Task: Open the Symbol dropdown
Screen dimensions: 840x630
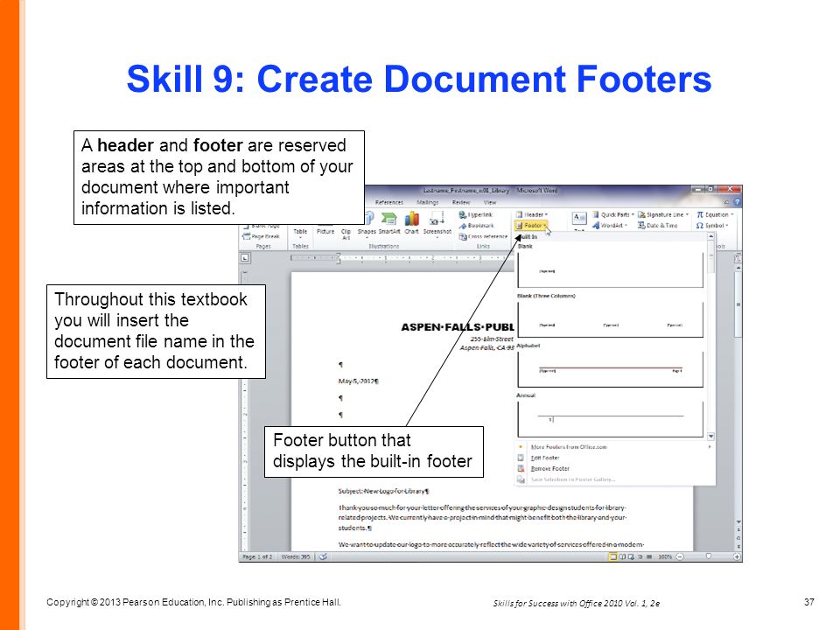Action: pyautogui.click(x=712, y=226)
